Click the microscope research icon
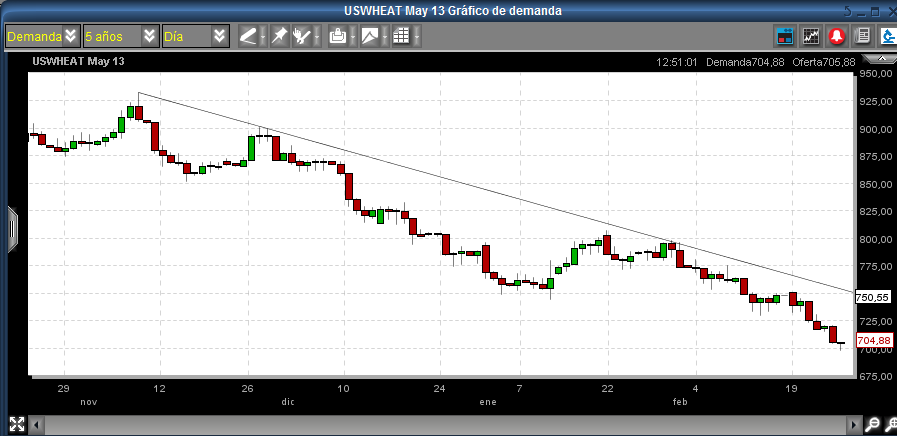897x436 pixels. (x=888, y=37)
